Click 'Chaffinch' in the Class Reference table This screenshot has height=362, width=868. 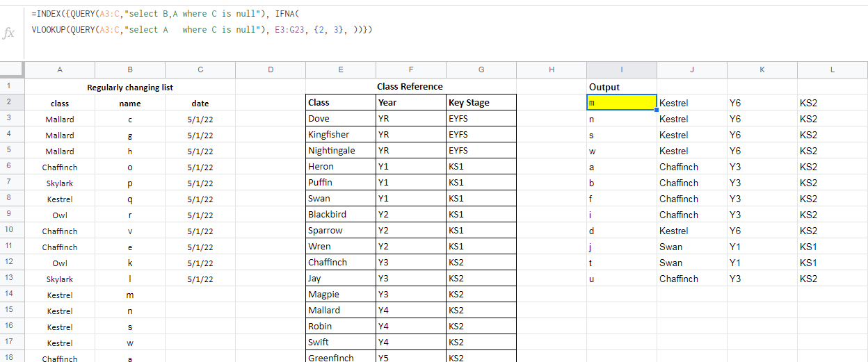click(x=341, y=262)
